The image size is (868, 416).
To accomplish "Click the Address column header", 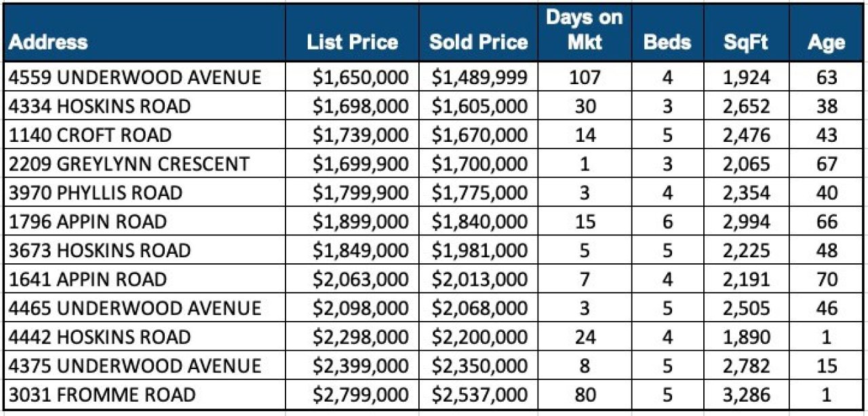I will 49,42.
